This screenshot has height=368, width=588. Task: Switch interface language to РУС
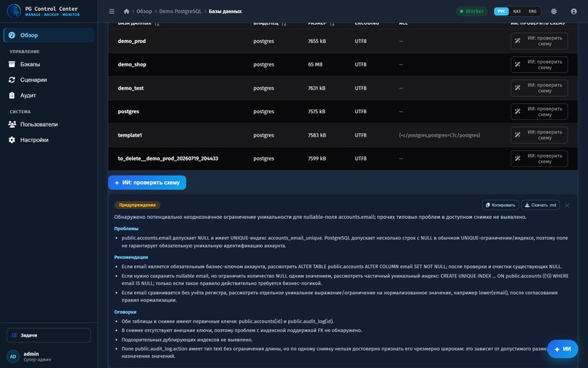click(501, 11)
